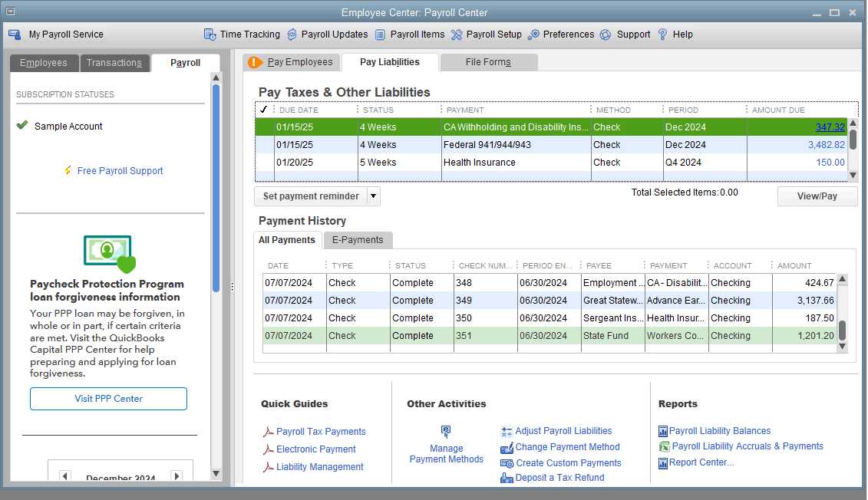Open the window system menu icon in title bar
Image resolution: width=868 pixels, height=500 pixels.
(x=11, y=12)
